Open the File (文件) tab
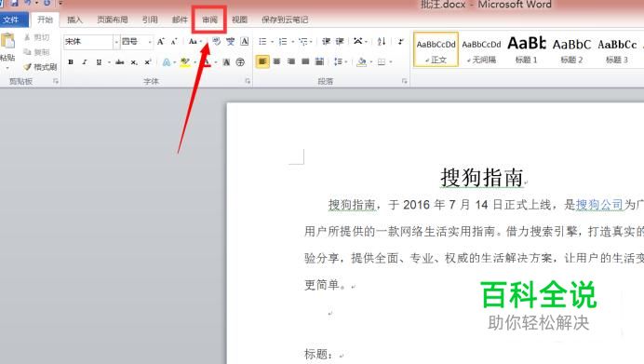Viewport: 644px width, 364px height. pos(10,20)
